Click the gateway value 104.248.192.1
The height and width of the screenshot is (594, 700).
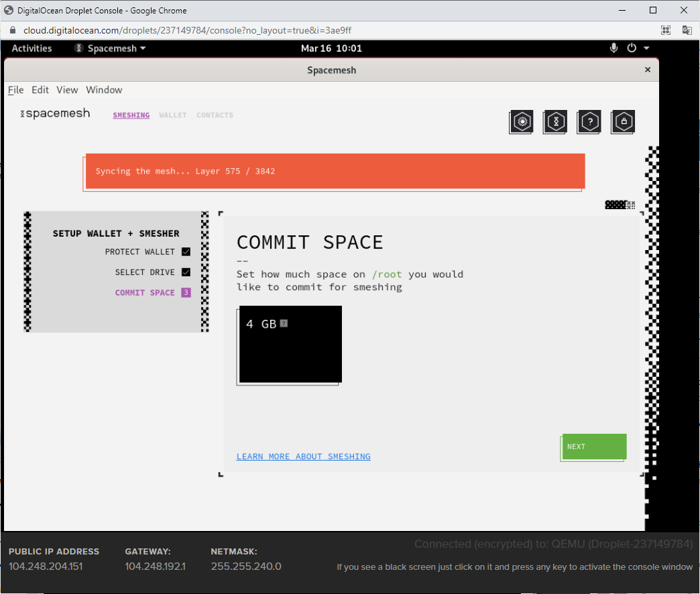pos(156,567)
